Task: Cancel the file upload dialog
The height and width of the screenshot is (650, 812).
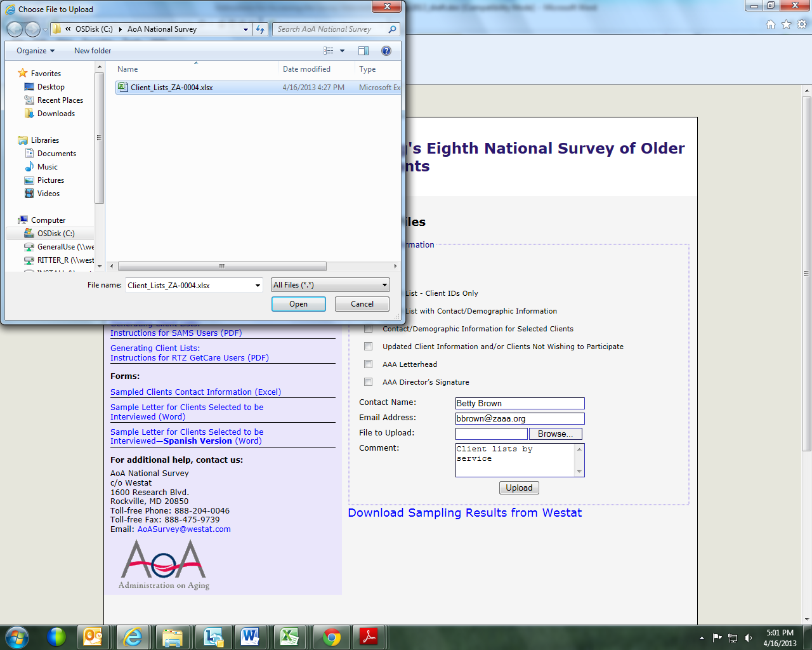Action: (362, 304)
